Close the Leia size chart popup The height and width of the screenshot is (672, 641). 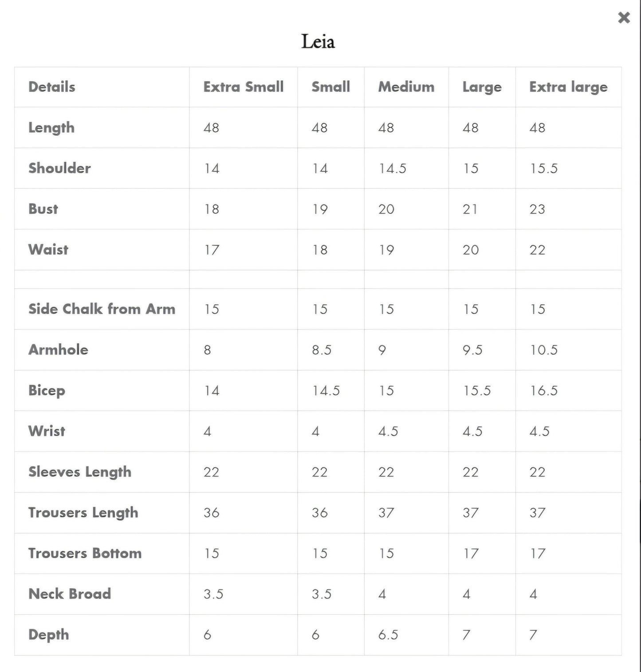(624, 18)
